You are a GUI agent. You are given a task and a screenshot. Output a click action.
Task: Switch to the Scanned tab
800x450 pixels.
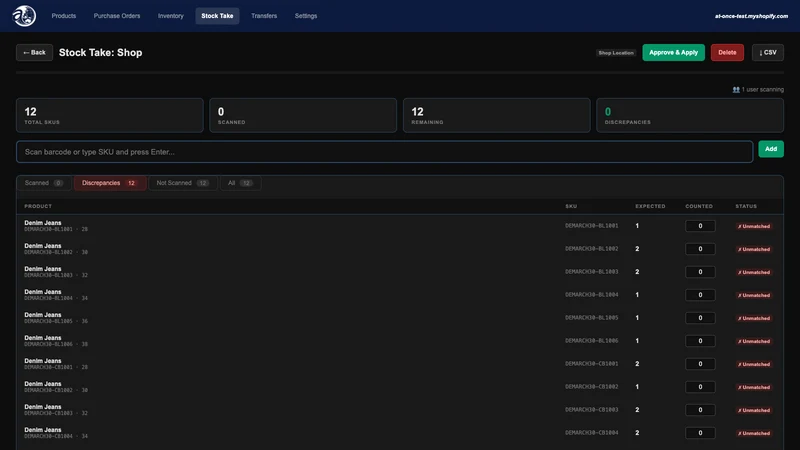tap(44, 183)
